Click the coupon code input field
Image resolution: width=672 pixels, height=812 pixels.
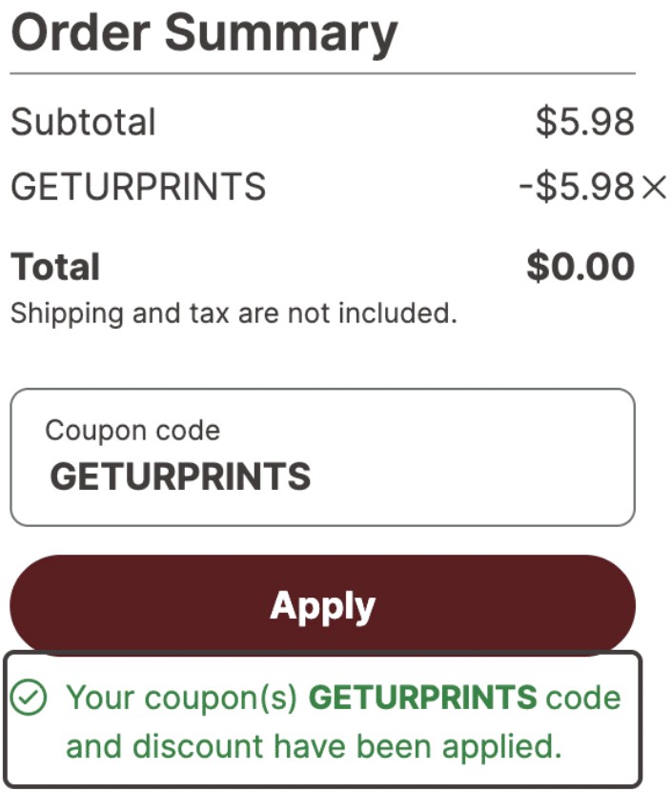click(323, 455)
